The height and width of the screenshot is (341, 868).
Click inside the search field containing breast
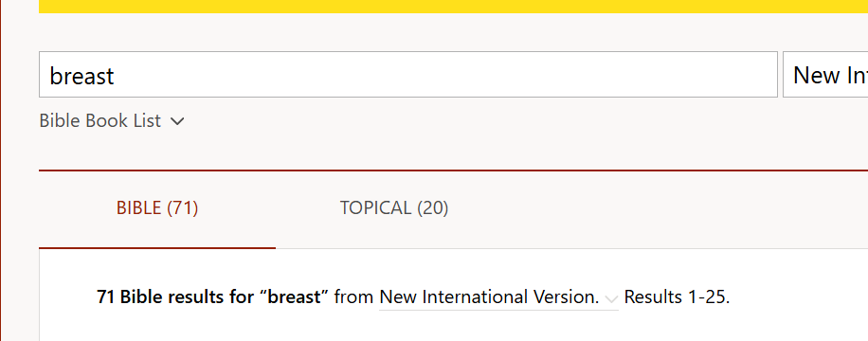pos(408,75)
